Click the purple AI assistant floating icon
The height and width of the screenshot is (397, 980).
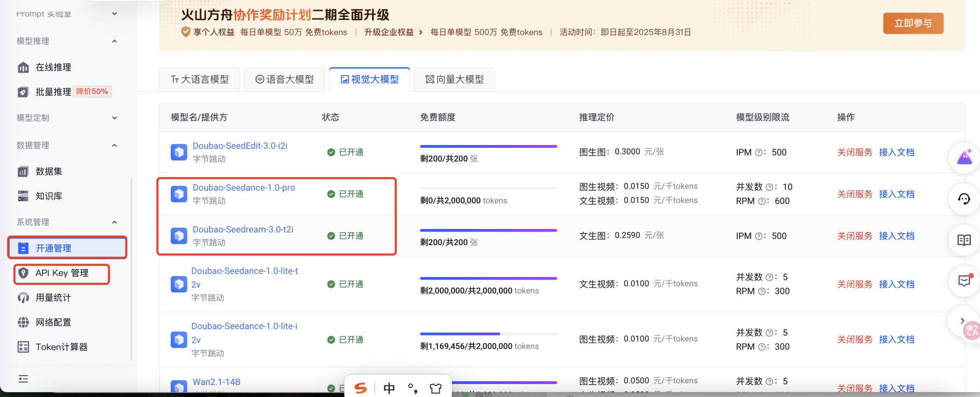964,157
